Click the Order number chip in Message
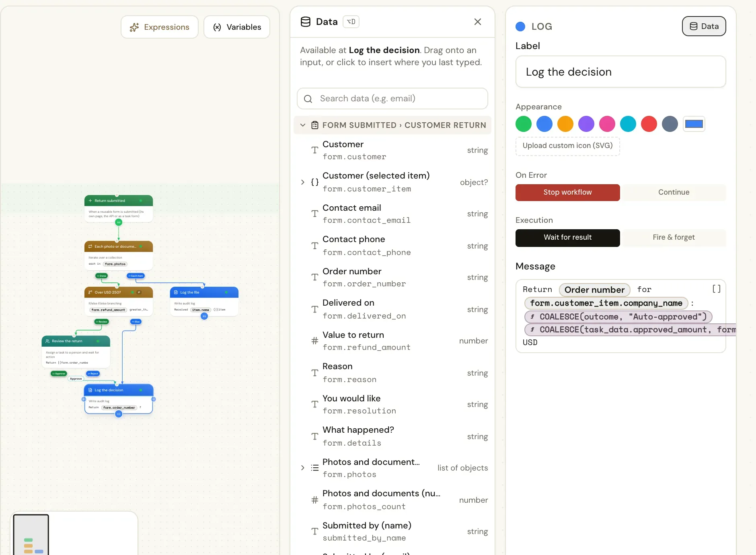The image size is (756, 555). tap(594, 290)
